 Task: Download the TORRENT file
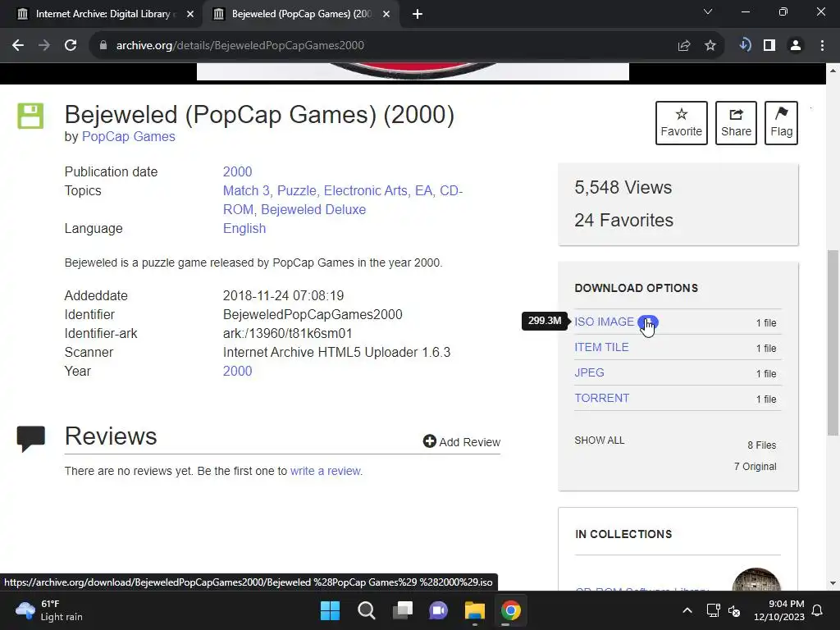601,398
